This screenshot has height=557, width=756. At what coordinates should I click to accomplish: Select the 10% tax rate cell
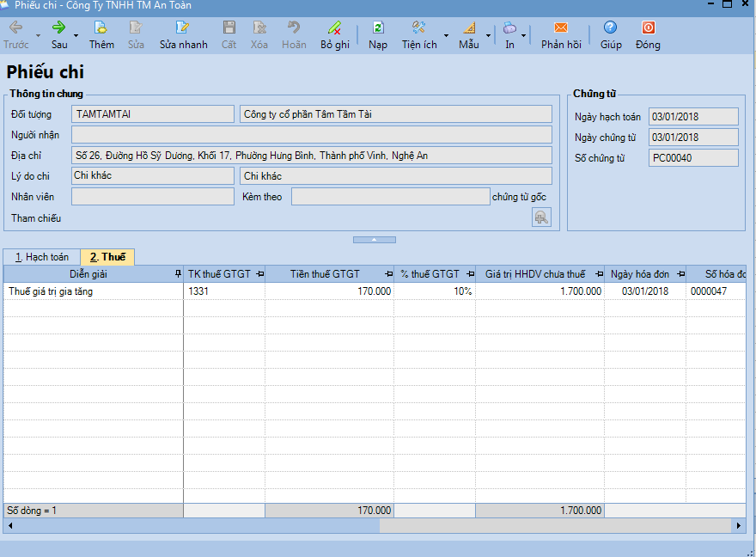[x=435, y=291]
